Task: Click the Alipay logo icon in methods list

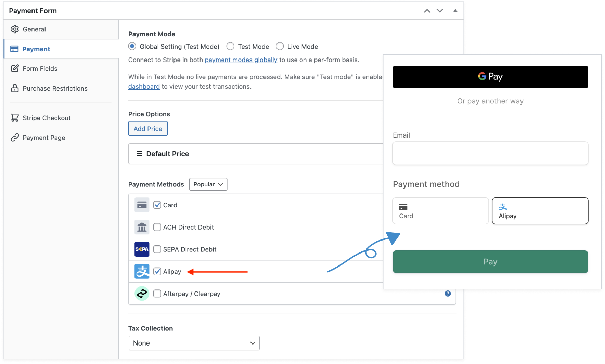Action: coord(142,272)
